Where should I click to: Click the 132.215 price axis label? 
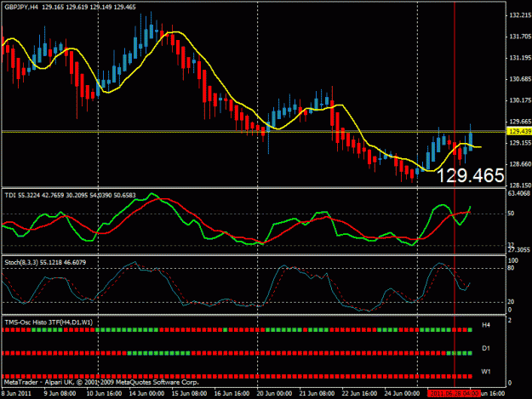tap(520, 15)
